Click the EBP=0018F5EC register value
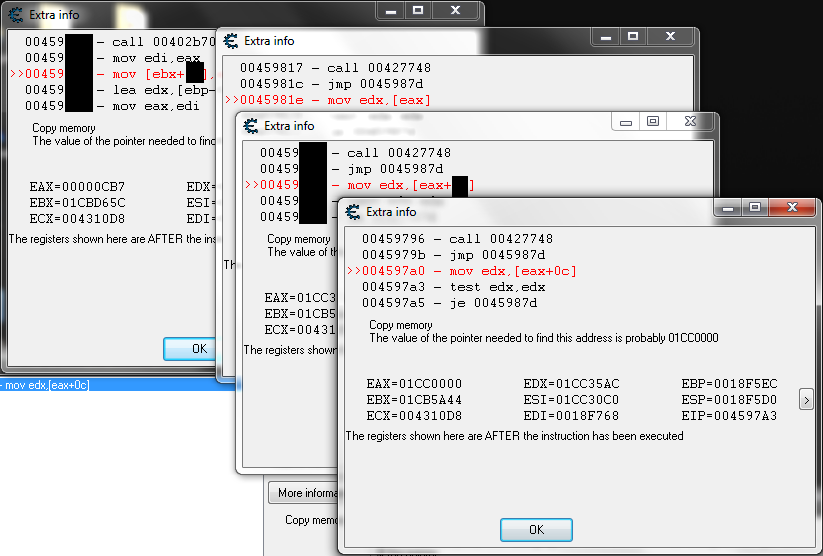Screen dimensions: 823x556 click(729, 384)
